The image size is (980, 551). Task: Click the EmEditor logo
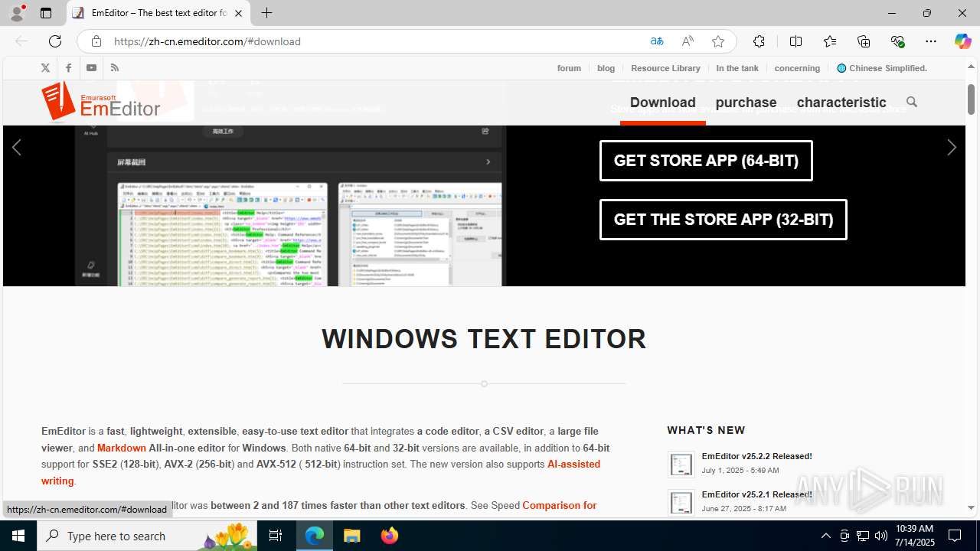click(100, 102)
